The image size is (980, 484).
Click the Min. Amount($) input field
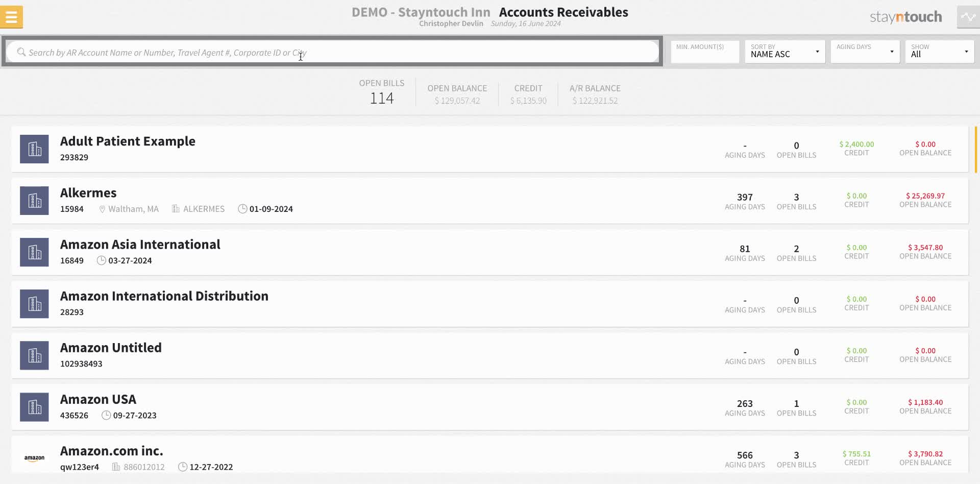pos(704,52)
